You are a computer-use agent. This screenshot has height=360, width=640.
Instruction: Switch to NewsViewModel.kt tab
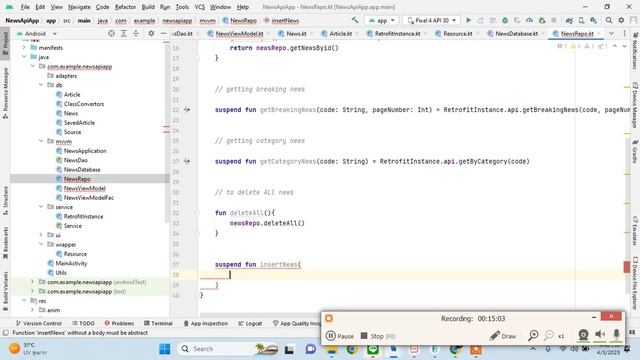[239, 33]
